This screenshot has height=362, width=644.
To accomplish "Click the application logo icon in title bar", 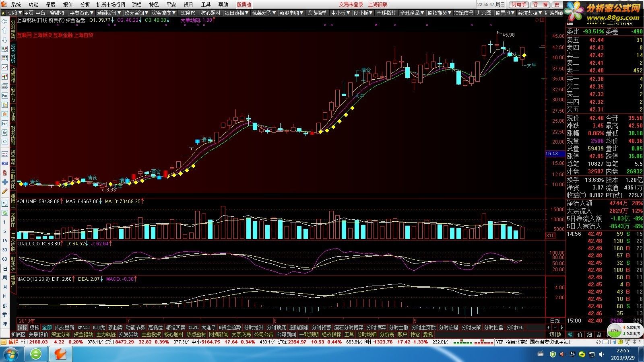I will click(5, 4).
